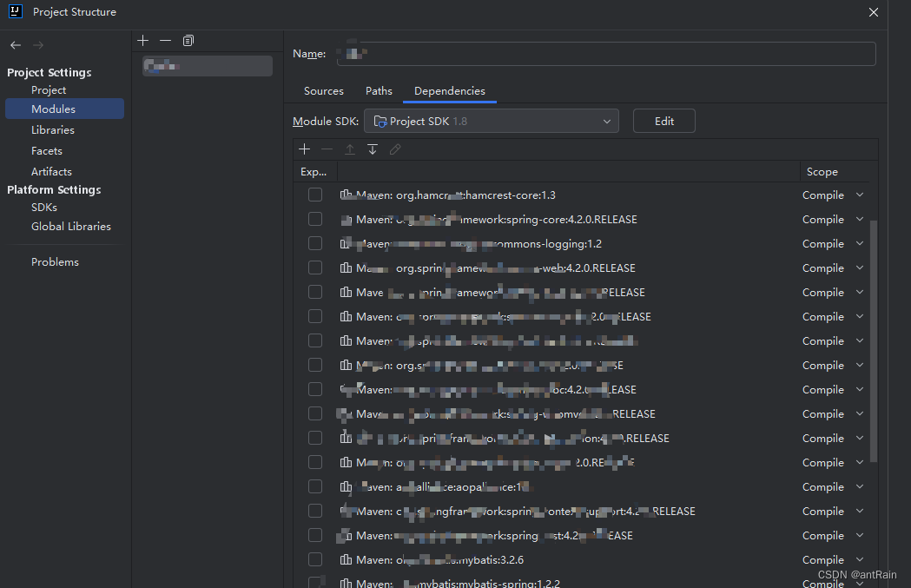This screenshot has height=588, width=911.
Task: Add a new module with the plus icon
Action: [143, 40]
